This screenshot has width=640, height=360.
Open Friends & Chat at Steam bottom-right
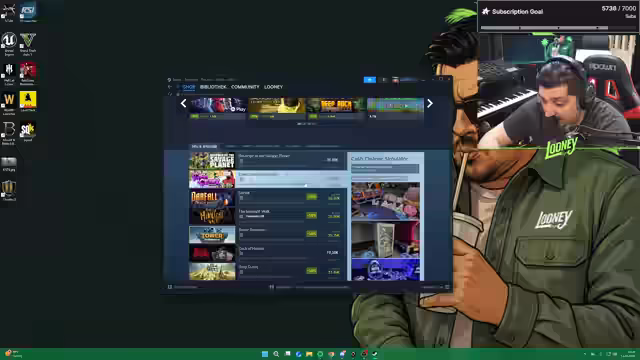click(x=436, y=287)
